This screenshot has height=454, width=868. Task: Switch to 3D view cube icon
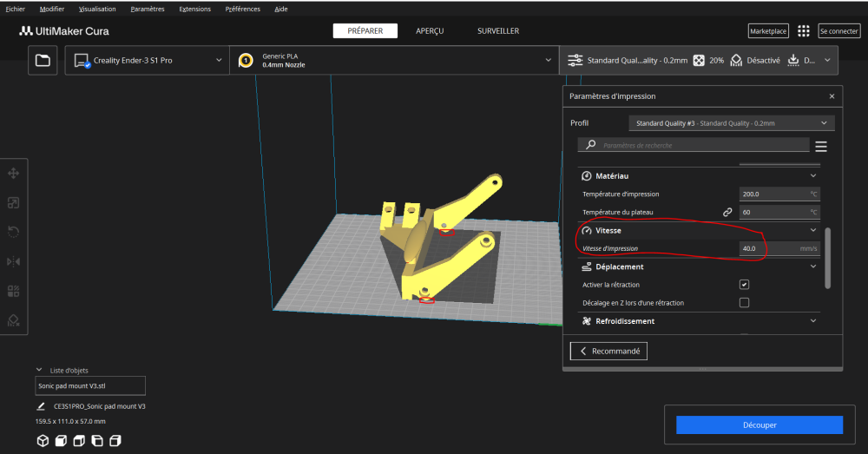click(x=43, y=441)
